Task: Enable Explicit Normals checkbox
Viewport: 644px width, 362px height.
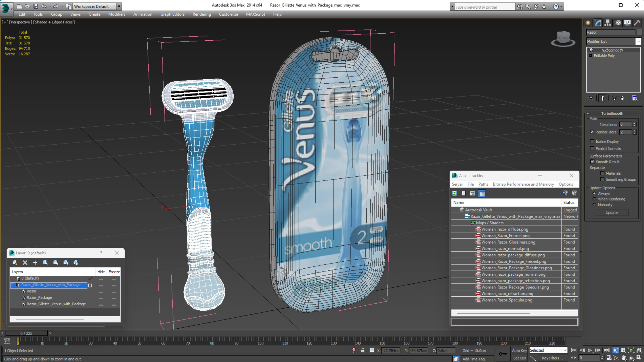Action: click(592, 148)
